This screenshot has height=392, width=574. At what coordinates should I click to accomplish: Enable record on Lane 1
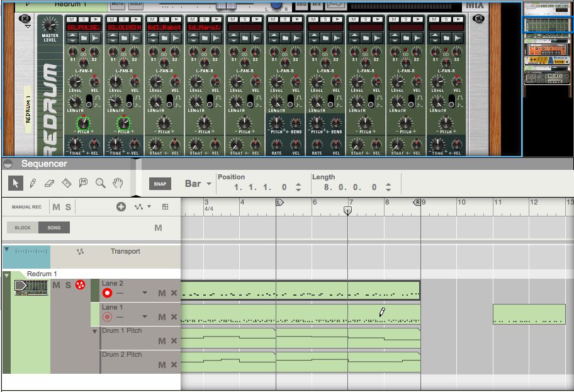pos(107,317)
